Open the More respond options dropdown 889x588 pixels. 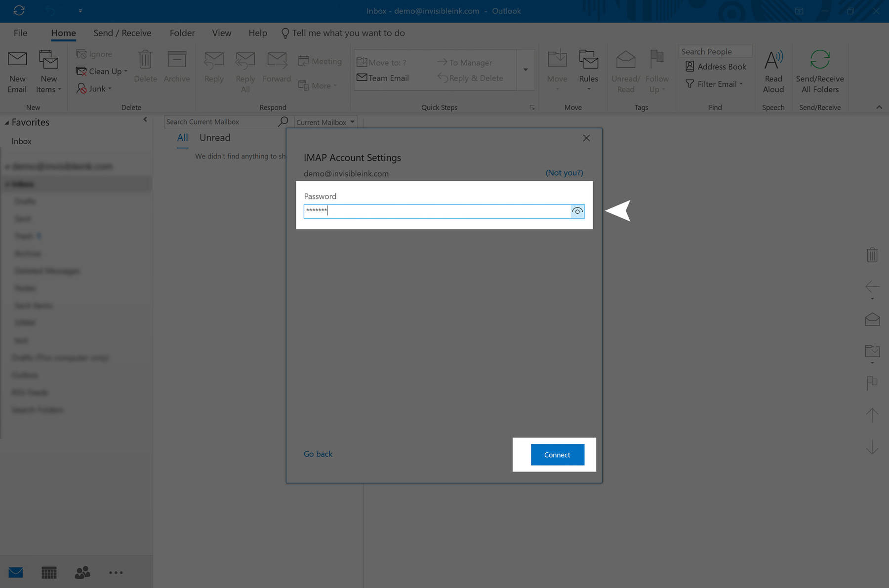[x=318, y=85]
